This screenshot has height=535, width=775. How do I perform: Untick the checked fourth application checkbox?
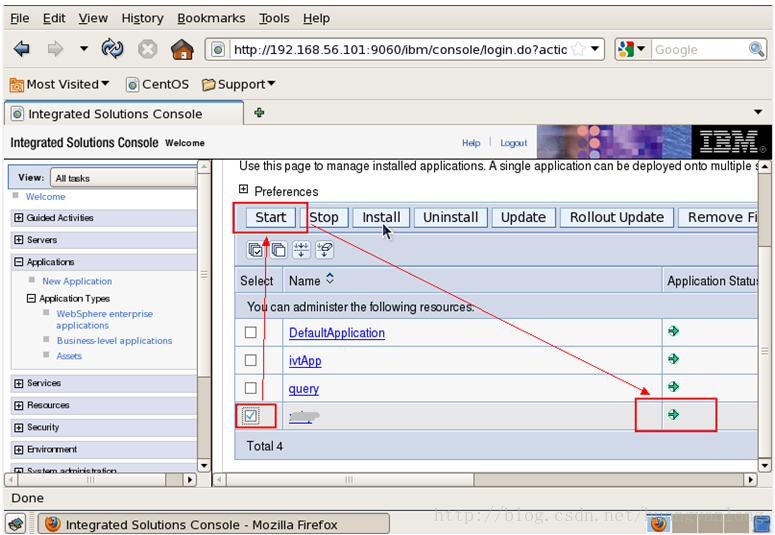pos(251,416)
